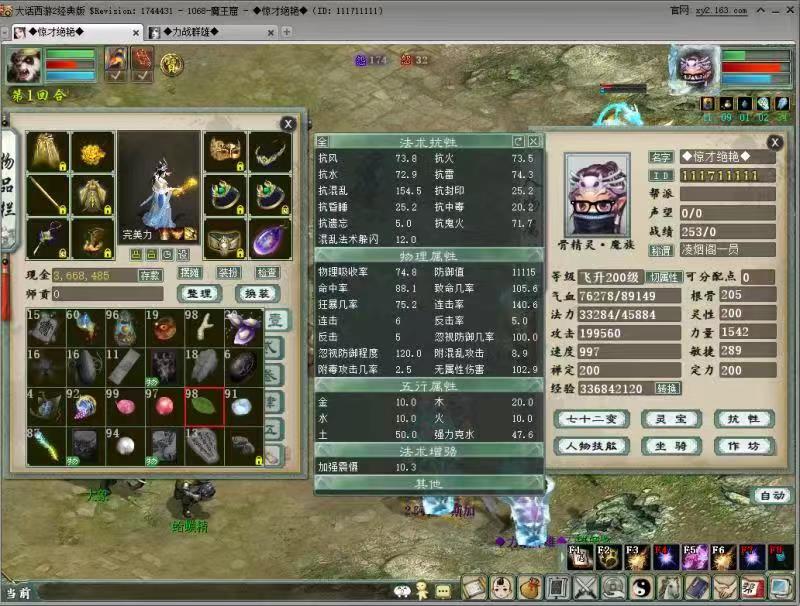This screenshot has height=606, width=800.
Task: Select the F6 skill slot
Action: [723, 557]
